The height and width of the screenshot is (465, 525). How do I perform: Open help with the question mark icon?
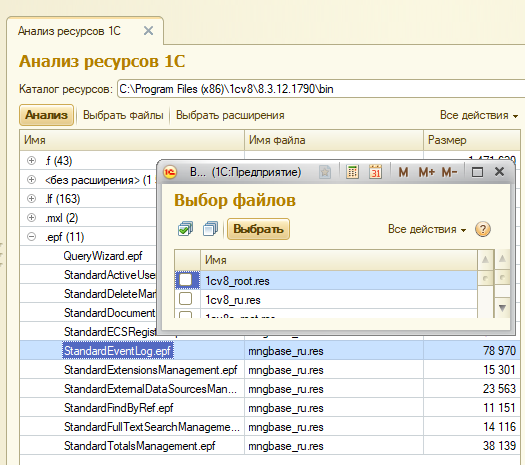(483, 229)
